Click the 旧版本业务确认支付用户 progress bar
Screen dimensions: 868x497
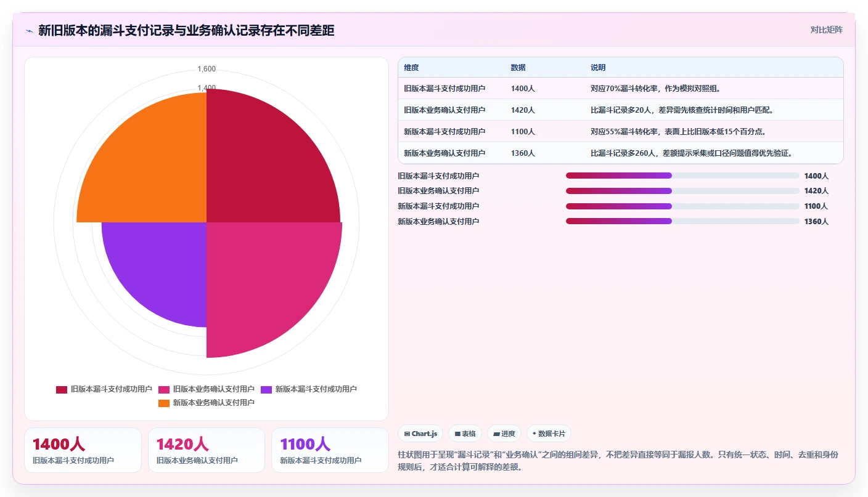coord(682,191)
